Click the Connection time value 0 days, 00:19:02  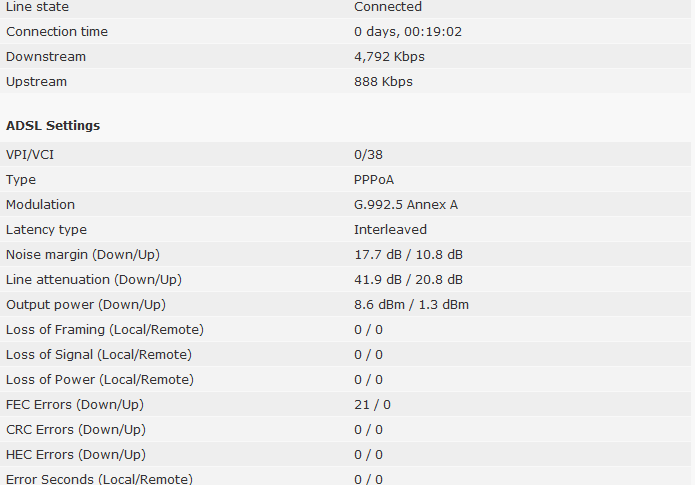pos(407,32)
